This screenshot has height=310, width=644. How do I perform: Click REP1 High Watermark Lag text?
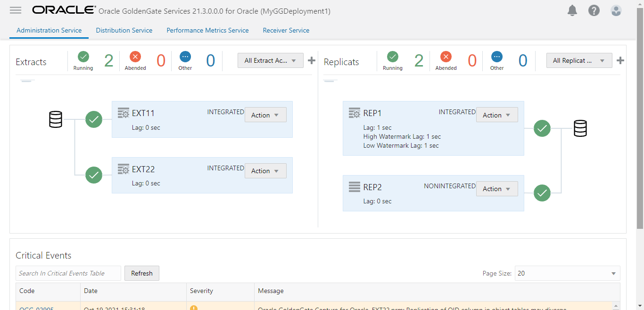[x=402, y=136]
